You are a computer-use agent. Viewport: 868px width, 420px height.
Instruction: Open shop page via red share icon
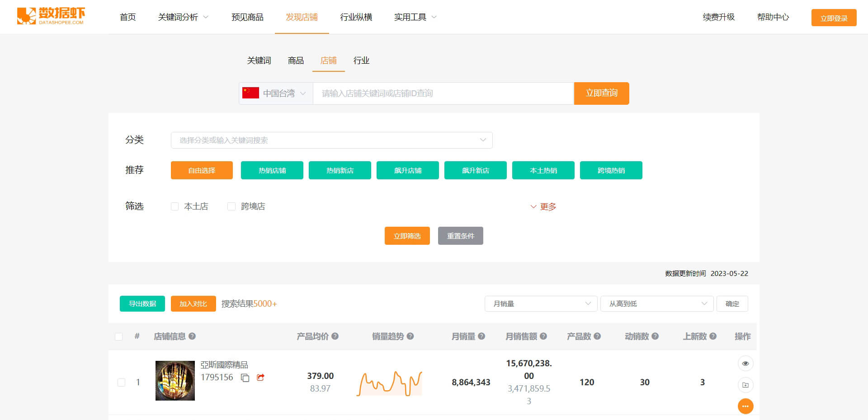[260, 378]
